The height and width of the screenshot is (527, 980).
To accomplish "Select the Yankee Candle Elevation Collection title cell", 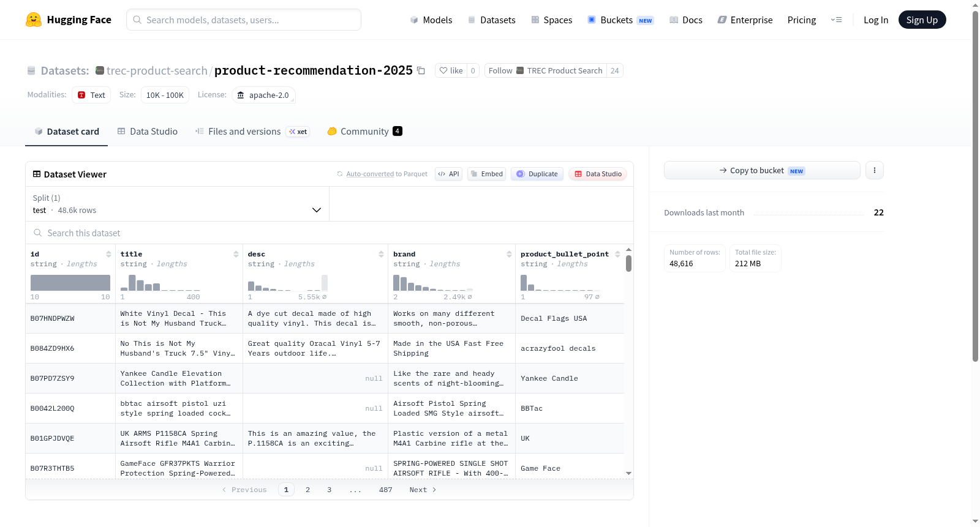I will tap(179, 378).
